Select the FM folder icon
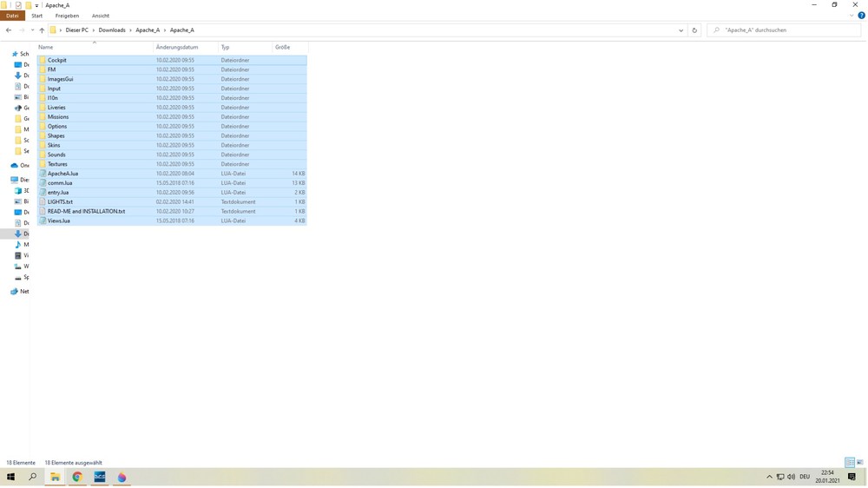 point(43,69)
